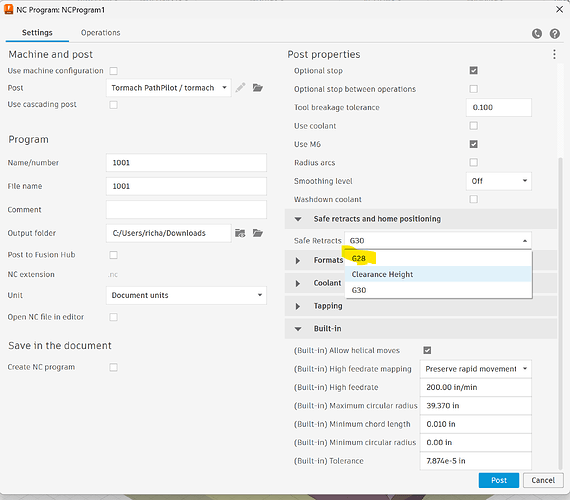Click the help question mark icon
Image resolution: width=570 pixels, height=500 pixels.
point(554,34)
